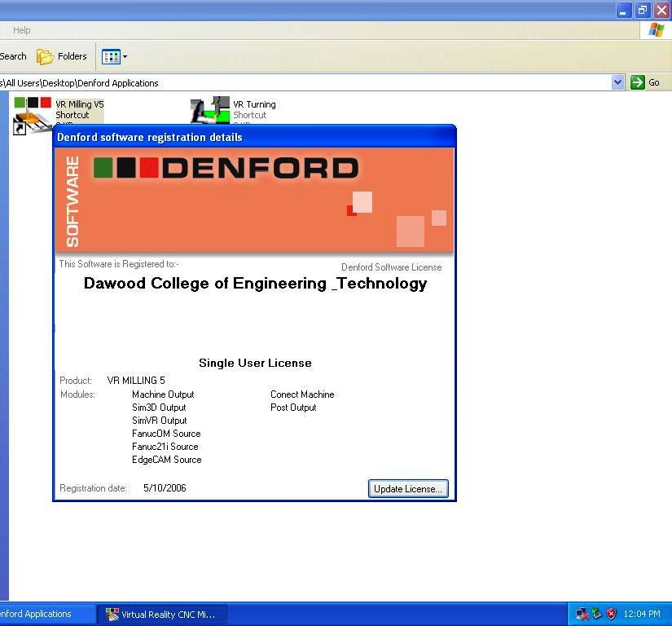672x626 pixels.
Task: Click the registration dialog title bar
Action: [x=255, y=137]
